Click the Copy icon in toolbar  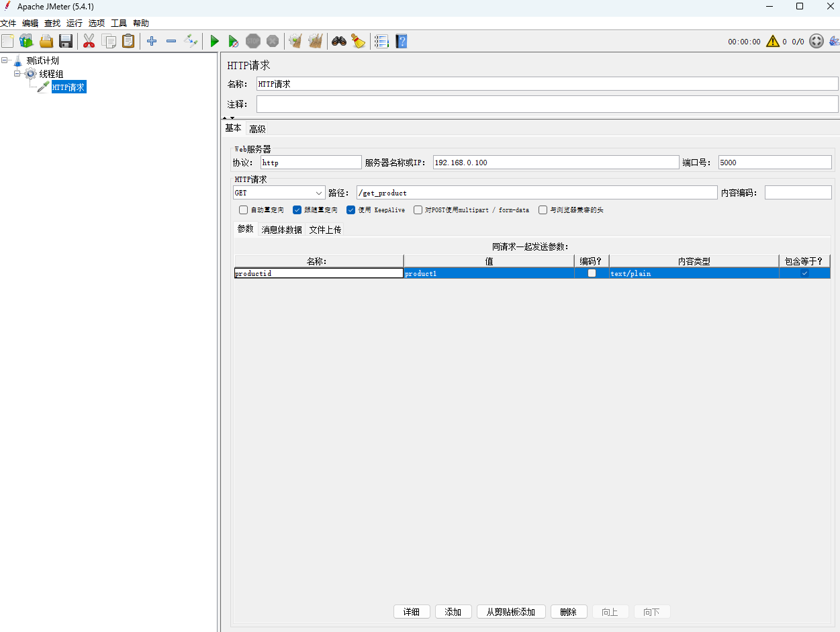point(109,42)
